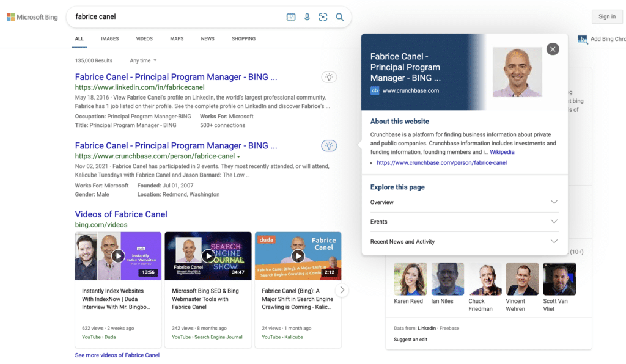The height and width of the screenshot is (364, 626).
Task: Click See more videos of Fabrice Canel
Action: tap(117, 355)
